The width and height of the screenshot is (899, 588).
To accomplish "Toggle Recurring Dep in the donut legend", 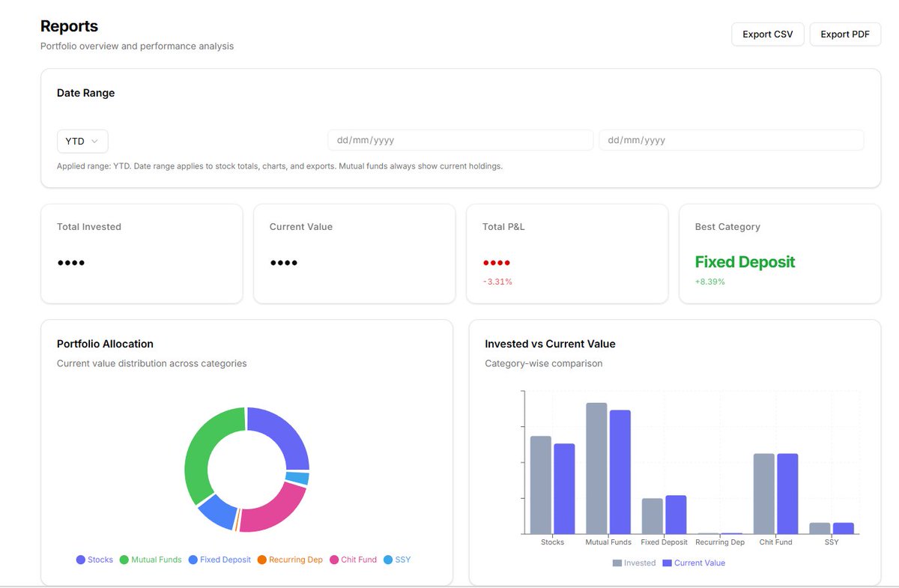I will pyautogui.click(x=290, y=560).
